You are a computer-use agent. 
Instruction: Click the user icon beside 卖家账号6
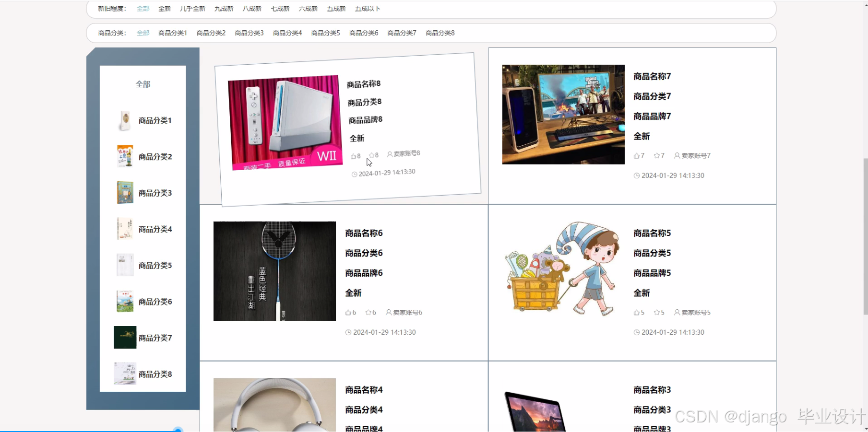pos(389,313)
